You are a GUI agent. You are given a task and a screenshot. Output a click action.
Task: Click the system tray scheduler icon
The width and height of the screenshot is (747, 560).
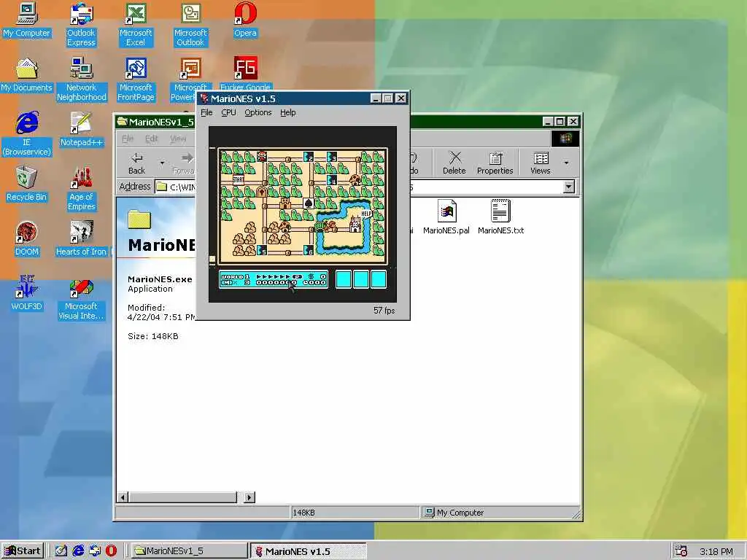[x=681, y=551]
